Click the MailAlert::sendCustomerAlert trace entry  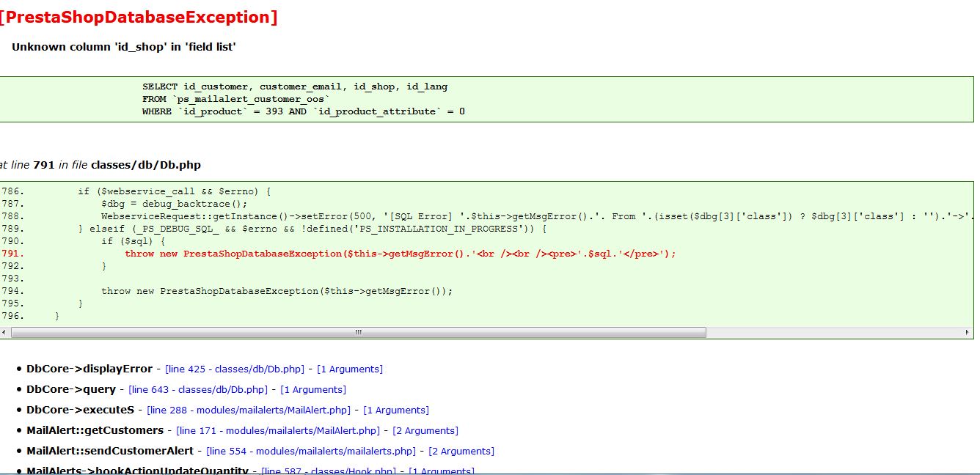(x=110, y=451)
